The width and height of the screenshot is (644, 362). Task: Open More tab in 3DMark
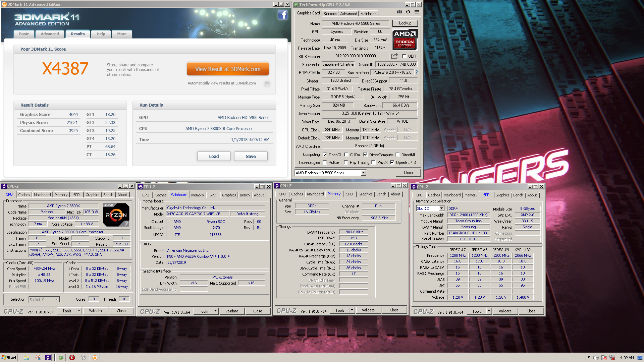tap(122, 34)
